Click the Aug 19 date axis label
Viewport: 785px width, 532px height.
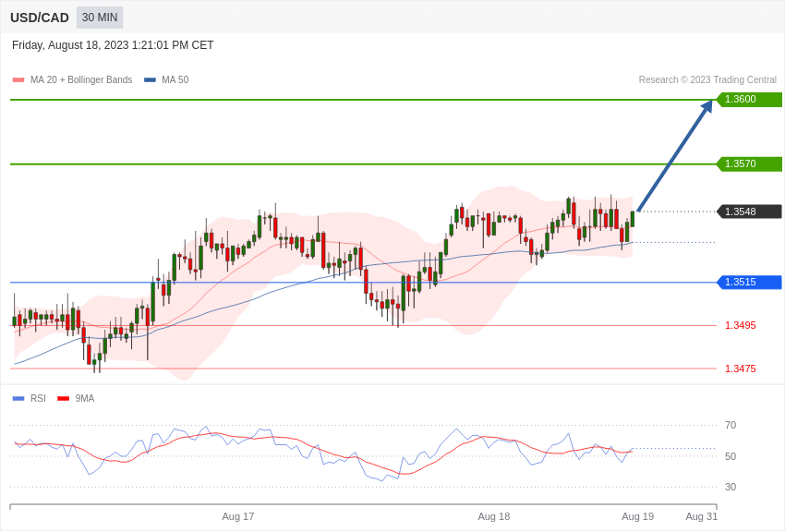(637, 516)
